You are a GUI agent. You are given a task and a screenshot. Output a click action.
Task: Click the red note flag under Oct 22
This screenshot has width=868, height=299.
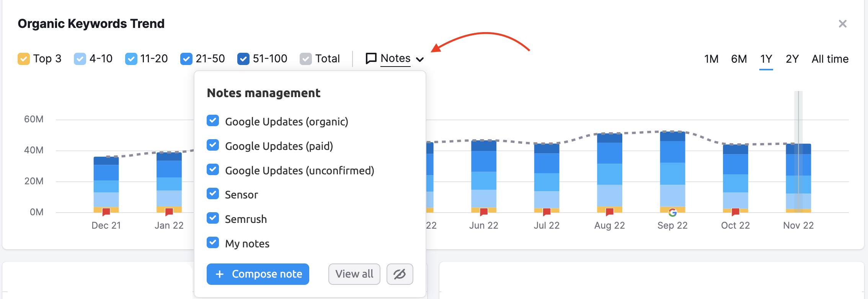coord(735,211)
